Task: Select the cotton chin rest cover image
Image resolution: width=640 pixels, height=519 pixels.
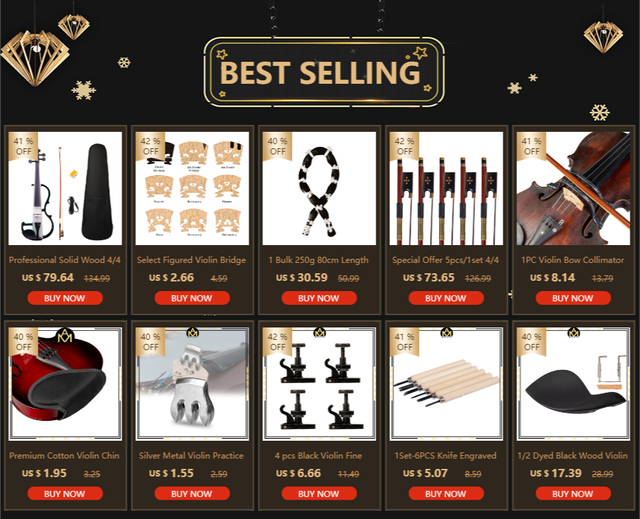Action: point(65,384)
